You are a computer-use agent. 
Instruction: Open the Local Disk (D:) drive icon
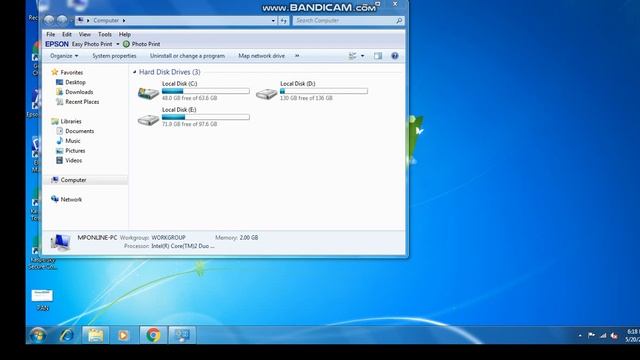(x=267, y=93)
